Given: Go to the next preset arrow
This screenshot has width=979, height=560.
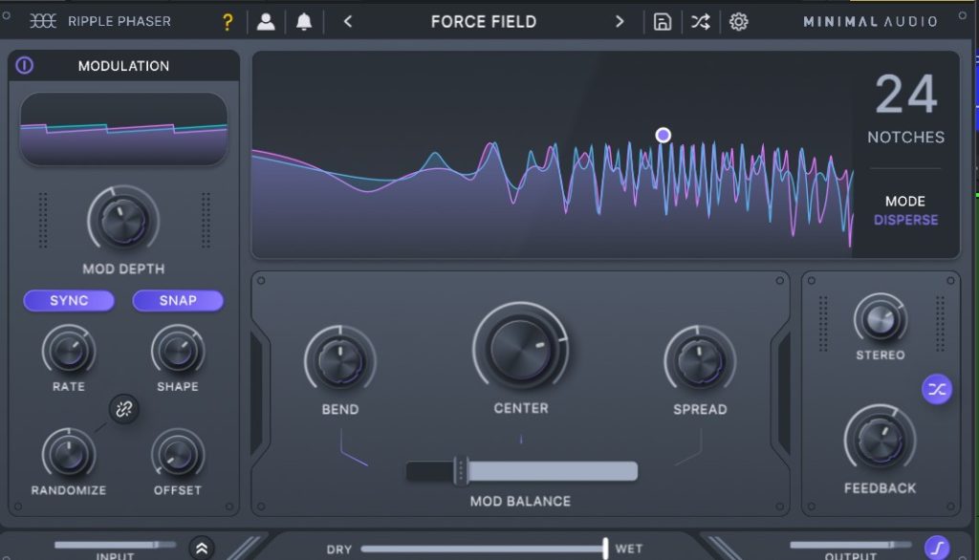Looking at the screenshot, I should tap(620, 22).
